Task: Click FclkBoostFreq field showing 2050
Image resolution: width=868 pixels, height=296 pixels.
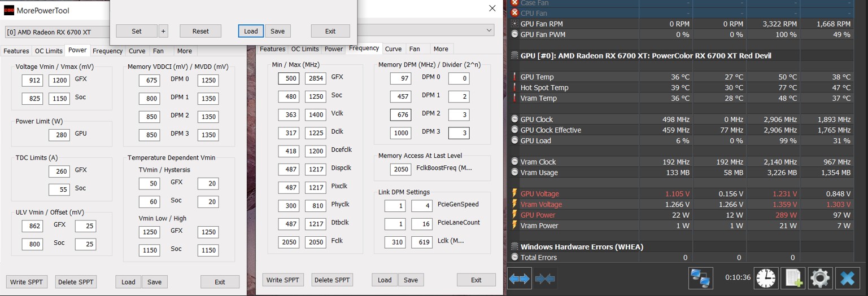Action: [401, 169]
